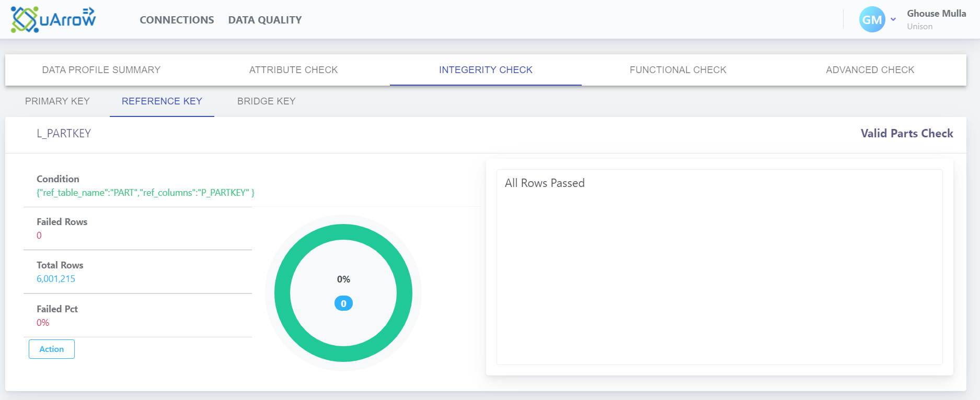Click the Total Rows label
980x400 pixels.
point(60,265)
